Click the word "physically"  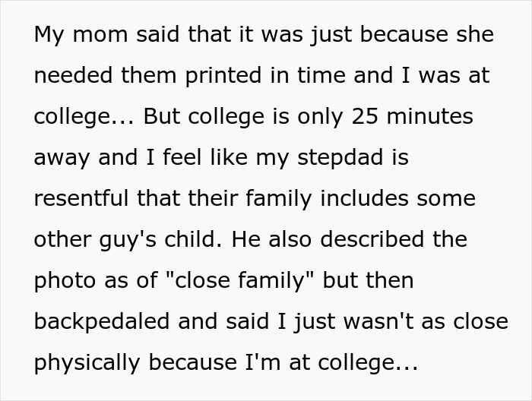click(x=88, y=363)
